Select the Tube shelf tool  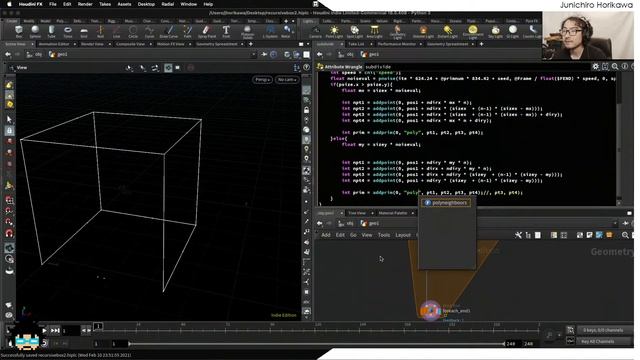tap(51, 31)
